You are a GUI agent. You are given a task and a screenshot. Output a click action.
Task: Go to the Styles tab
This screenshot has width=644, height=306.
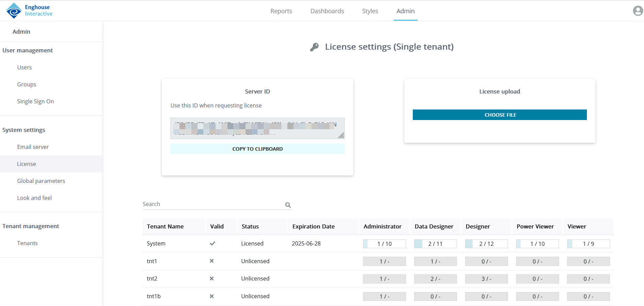pyautogui.click(x=370, y=11)
